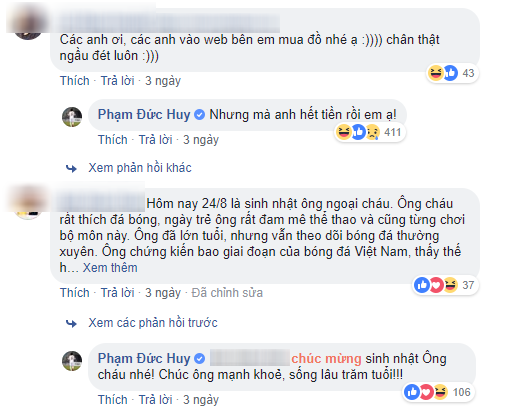This screenshot has height=418, width=515.
Task: Click the verified badge on the first Phạm Đức Huy reply
Action: tap(199, 115)
